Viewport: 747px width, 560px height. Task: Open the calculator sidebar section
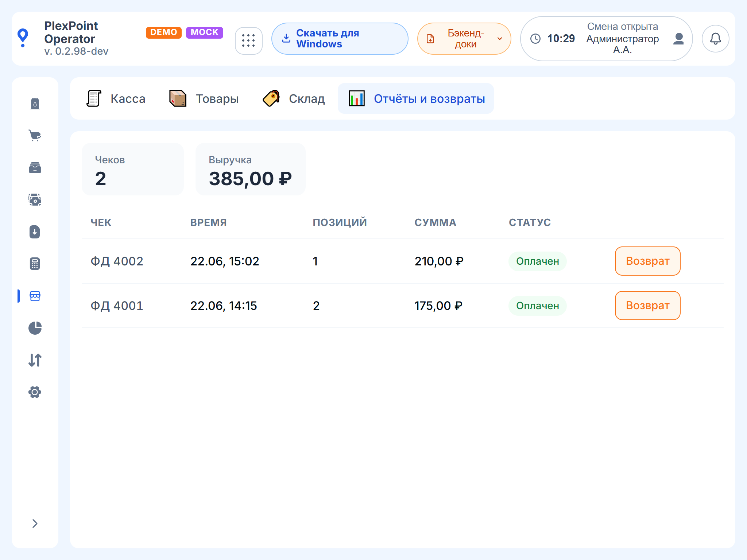[x=35, y=264]
